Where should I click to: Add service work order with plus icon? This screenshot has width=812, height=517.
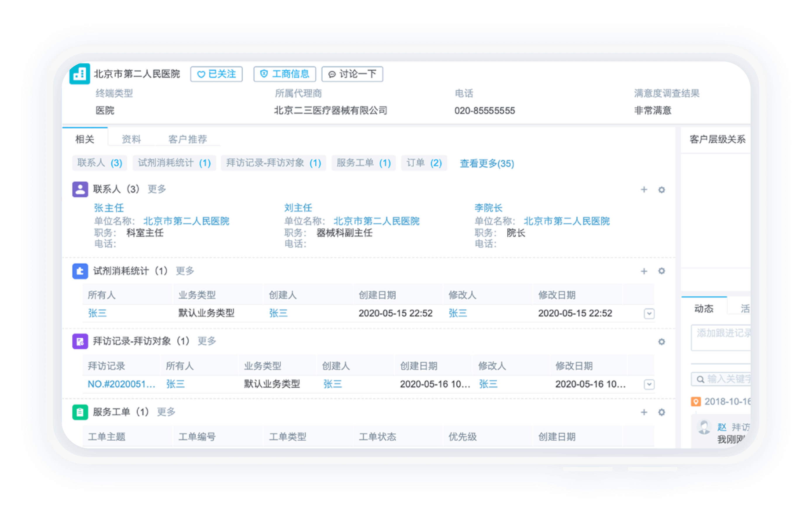644,412
